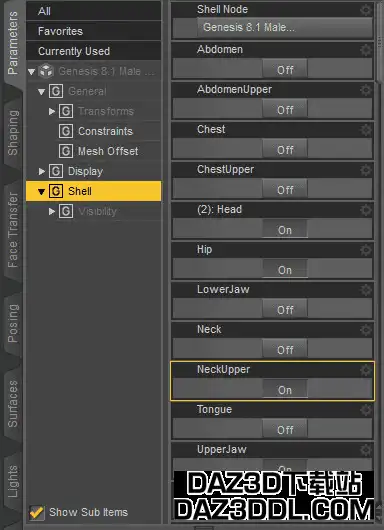The image size is (384, 530).
Task: Open settings gear for Abdomen property
Action: [366, 50]
